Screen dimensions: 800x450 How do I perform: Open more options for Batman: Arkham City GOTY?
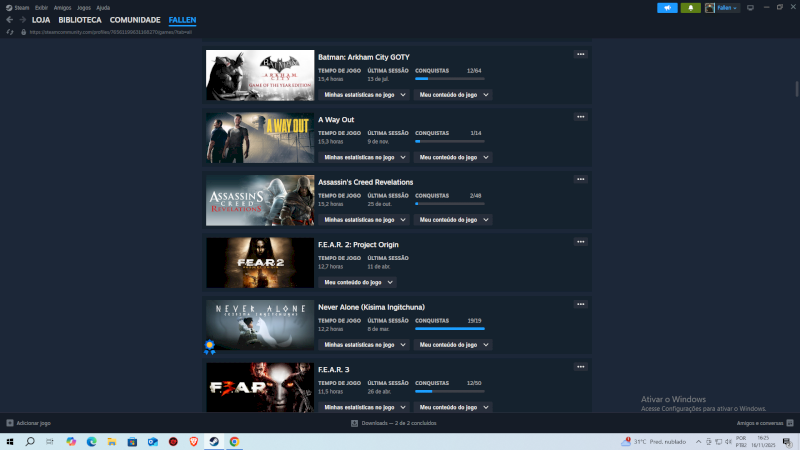click(581, 54)
